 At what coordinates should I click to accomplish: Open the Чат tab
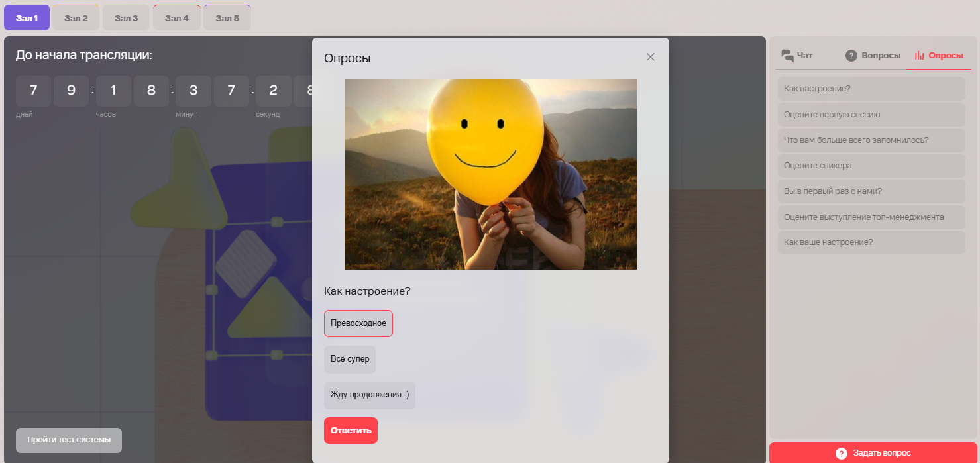pos(797,56)
